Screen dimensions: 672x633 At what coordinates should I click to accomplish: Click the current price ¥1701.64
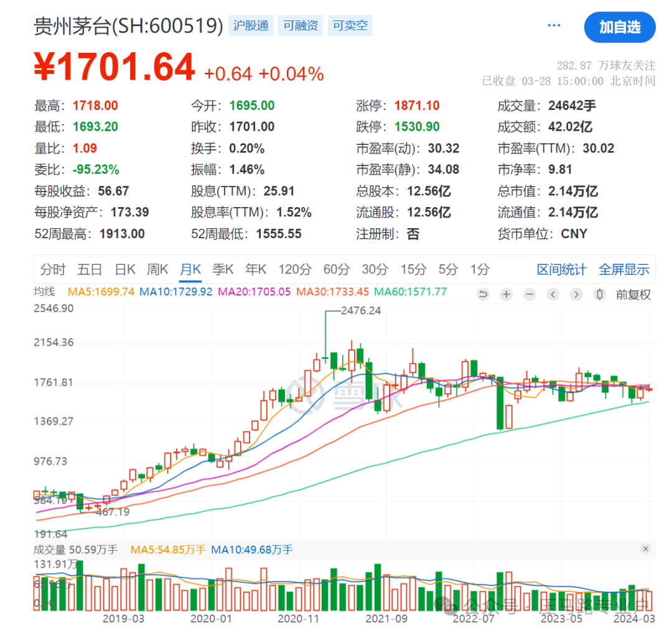pos(115,67)
